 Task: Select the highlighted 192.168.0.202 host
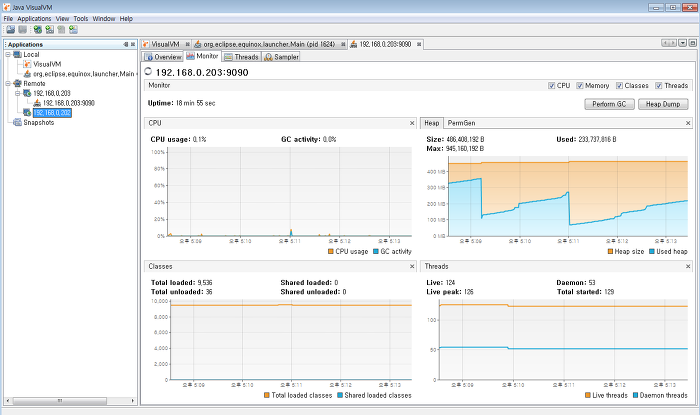pos(52,113)
